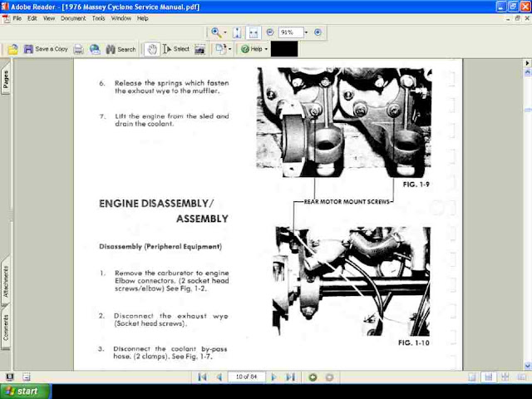Click the status bar document icon

pyautogui.click(x=27, y=377)
